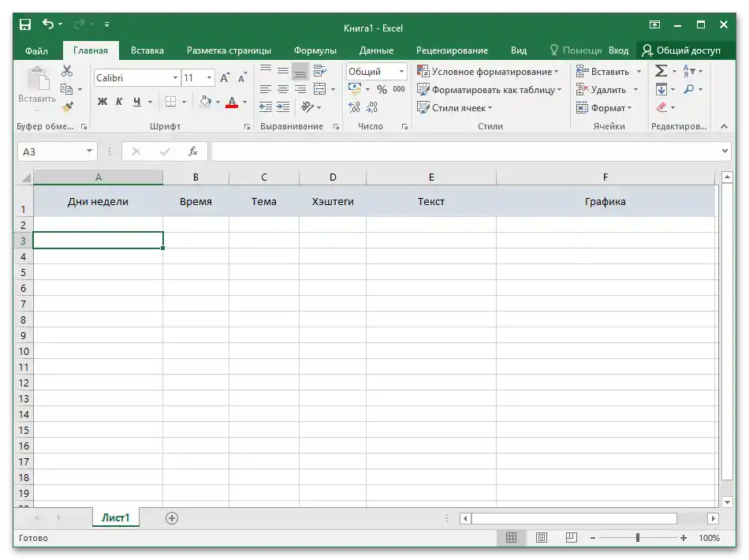Add a new sheet with the plus button
749x560 pixels.
tap(172, 518)
